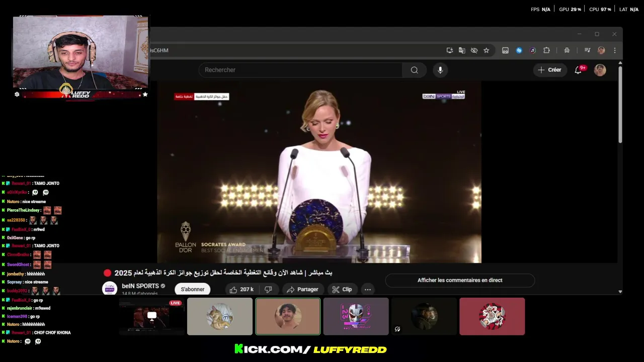The width and height of the screenshot is (644, 362).
Task: Select the robot mask participant tile
Action: [356, 316]
